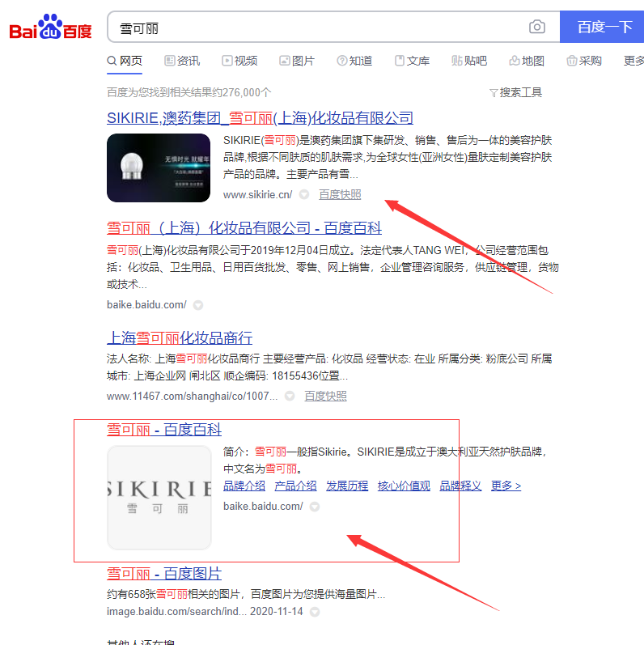Open 发展历程 sublink
The image size is (644, 645).
tap(347, 486)
